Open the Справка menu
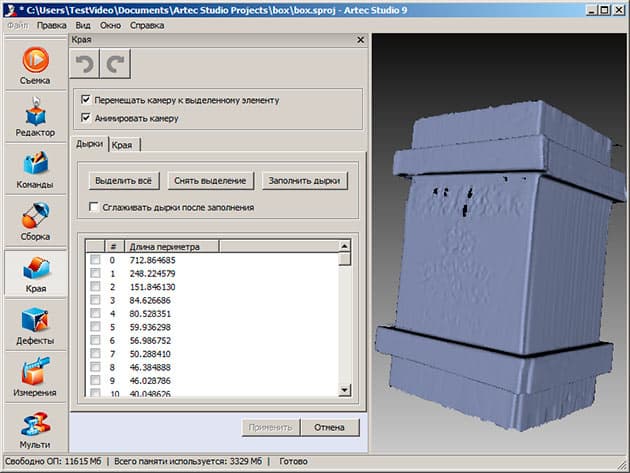This screenshot has height=473, width=630. (147, 25)
